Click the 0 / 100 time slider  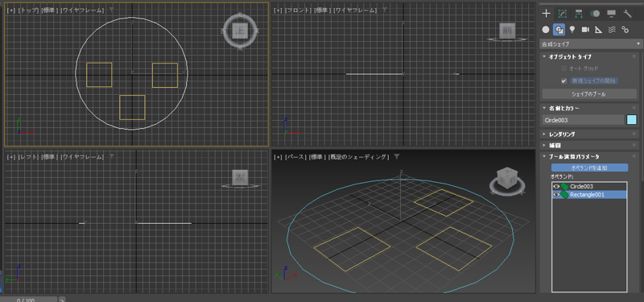point(29,300)
